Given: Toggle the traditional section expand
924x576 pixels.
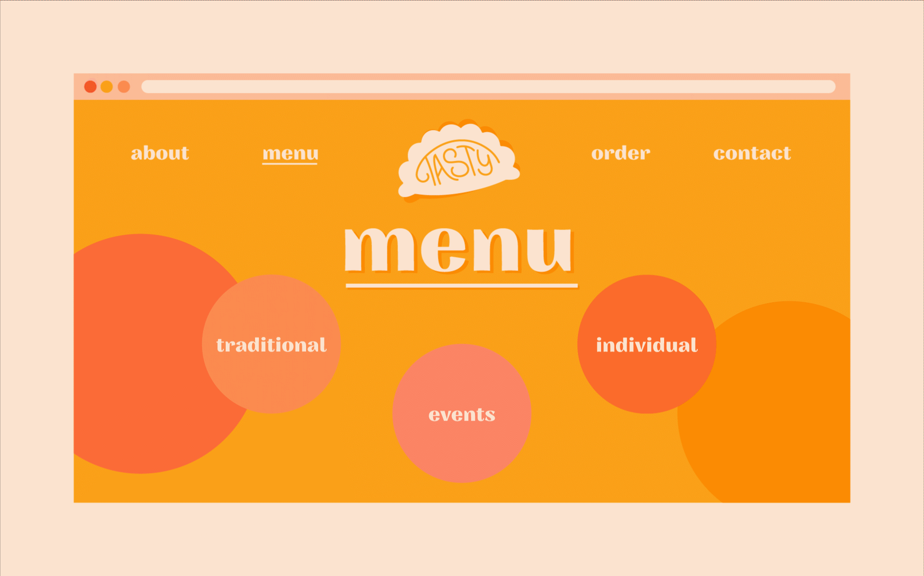Looking at the screenshot, I should tap(271, 345).
